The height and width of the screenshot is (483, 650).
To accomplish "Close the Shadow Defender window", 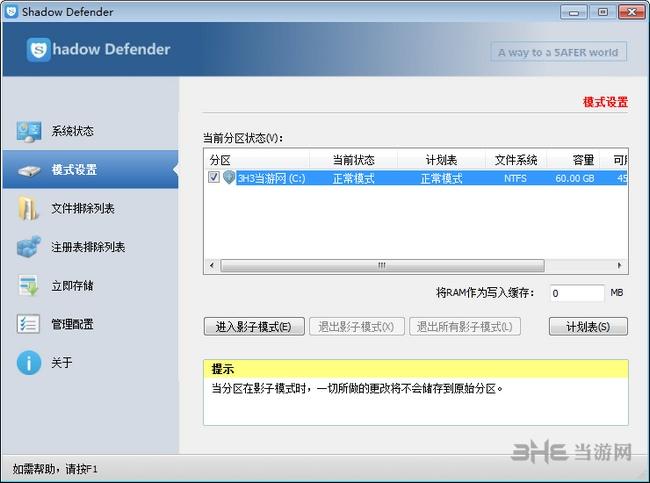I will tap(632, 12).
